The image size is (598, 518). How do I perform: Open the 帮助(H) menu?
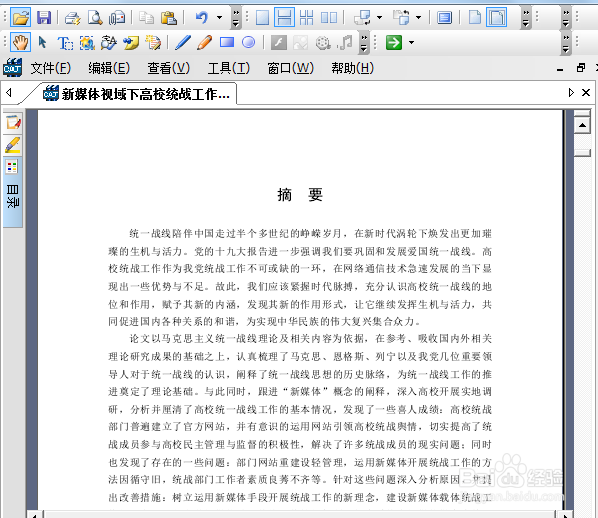352,69
